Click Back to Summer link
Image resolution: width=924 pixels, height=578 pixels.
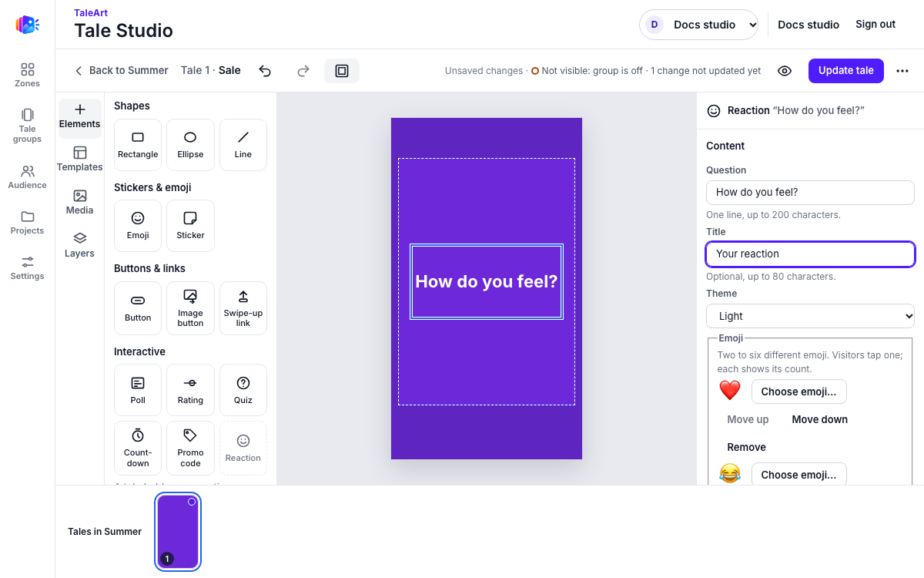(x=122, y=70)
